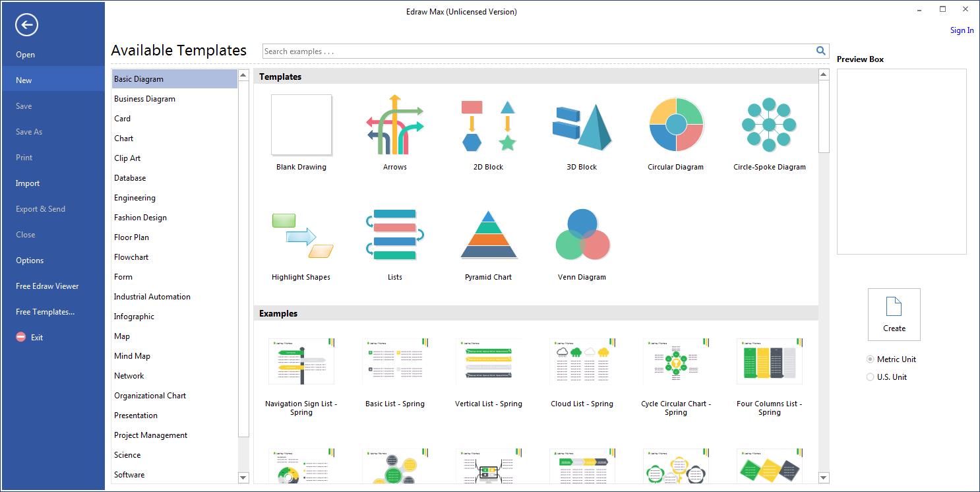Viewport: 980px width, 492px height.
Task: Open the Blank Drawing template
Action: click(301, 125)
